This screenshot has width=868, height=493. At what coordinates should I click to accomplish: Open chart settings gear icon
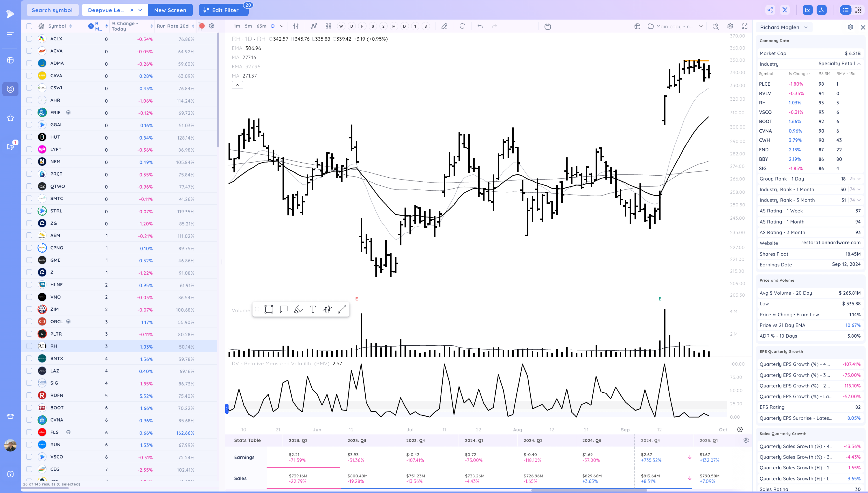pos(730,26)
